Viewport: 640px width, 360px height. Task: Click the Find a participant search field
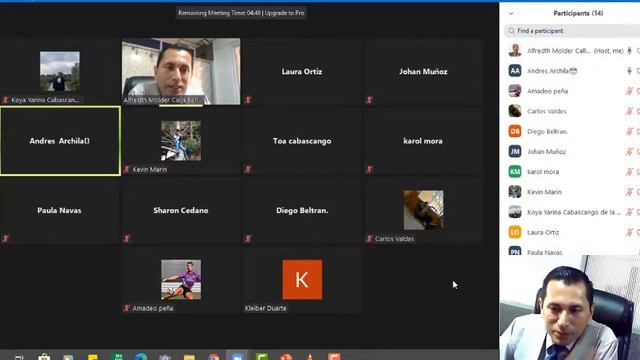[x=573, y=31]
